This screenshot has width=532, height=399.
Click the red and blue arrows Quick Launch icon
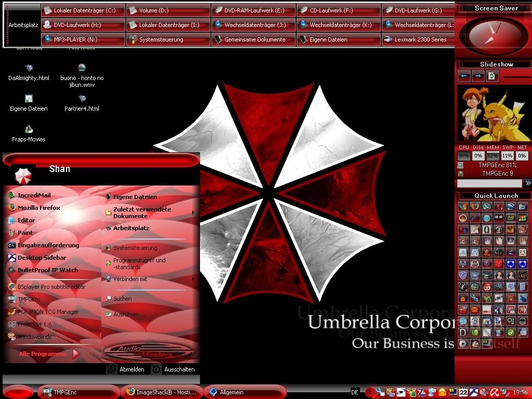463,229
